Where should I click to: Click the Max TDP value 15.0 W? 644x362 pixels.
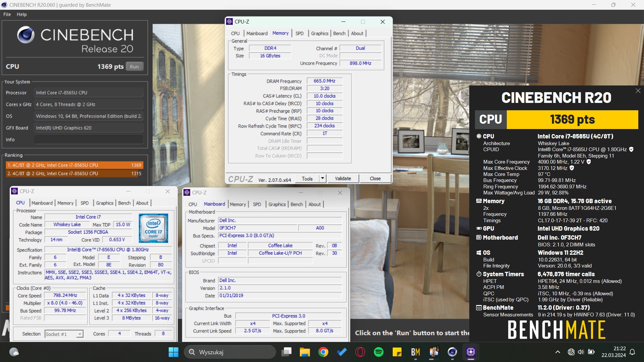tap(123, 225)
